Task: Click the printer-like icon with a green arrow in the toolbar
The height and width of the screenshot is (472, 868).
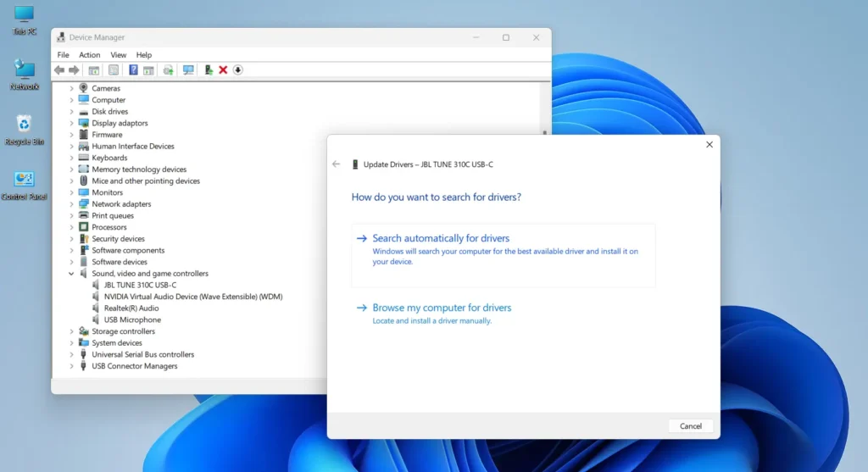Action: 169,69
